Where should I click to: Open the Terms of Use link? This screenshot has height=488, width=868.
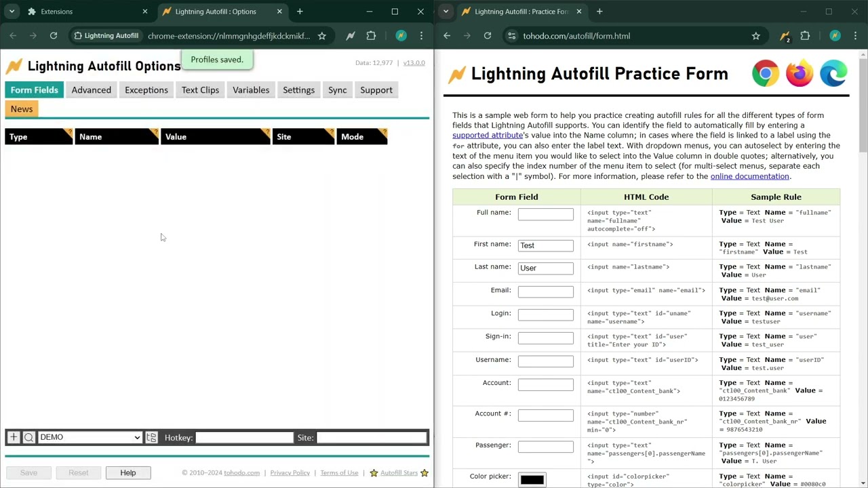pos(339,473)
